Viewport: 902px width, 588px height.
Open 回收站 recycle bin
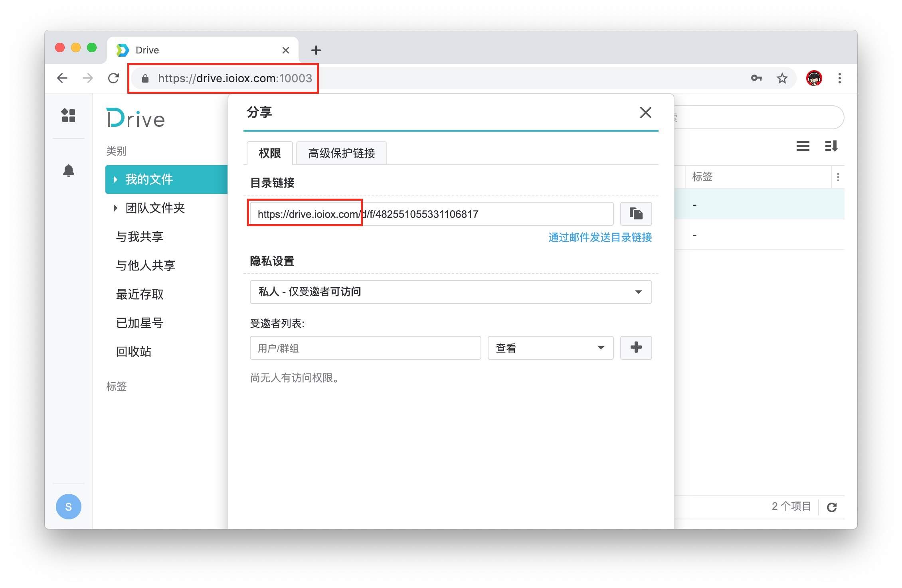click(134, 351)
